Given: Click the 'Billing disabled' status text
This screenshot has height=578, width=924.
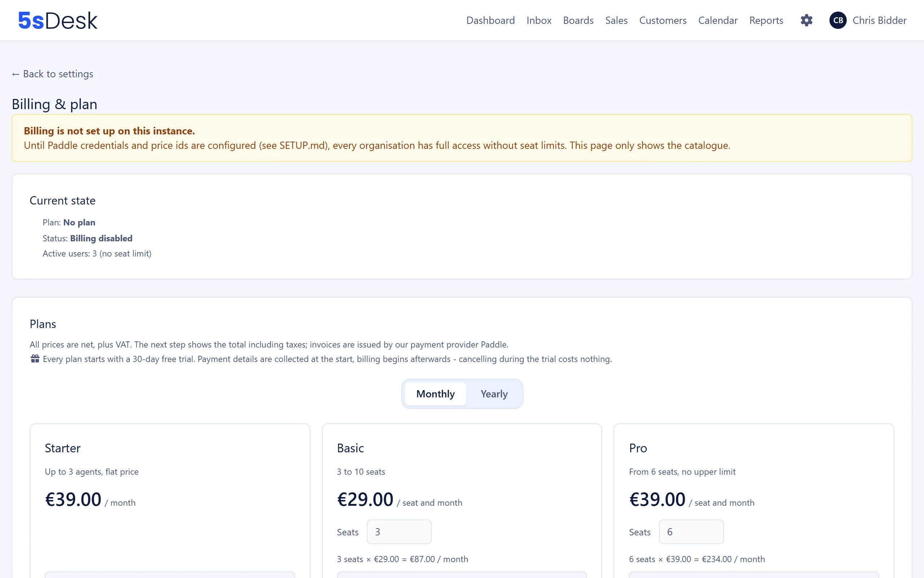Looking at the screenshot, I should coord(101,238).
